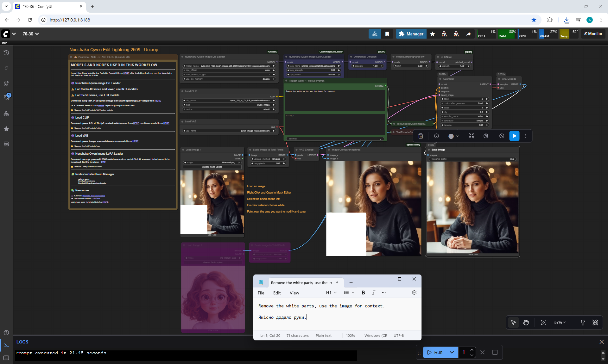
Task: Open the 57% zoom level dropdown
Action: point(560,322)
